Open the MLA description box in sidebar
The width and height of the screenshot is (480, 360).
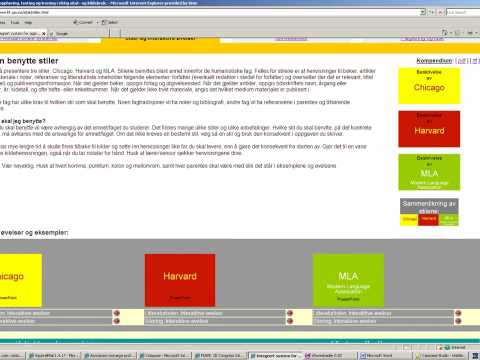[x=429, y=172]
